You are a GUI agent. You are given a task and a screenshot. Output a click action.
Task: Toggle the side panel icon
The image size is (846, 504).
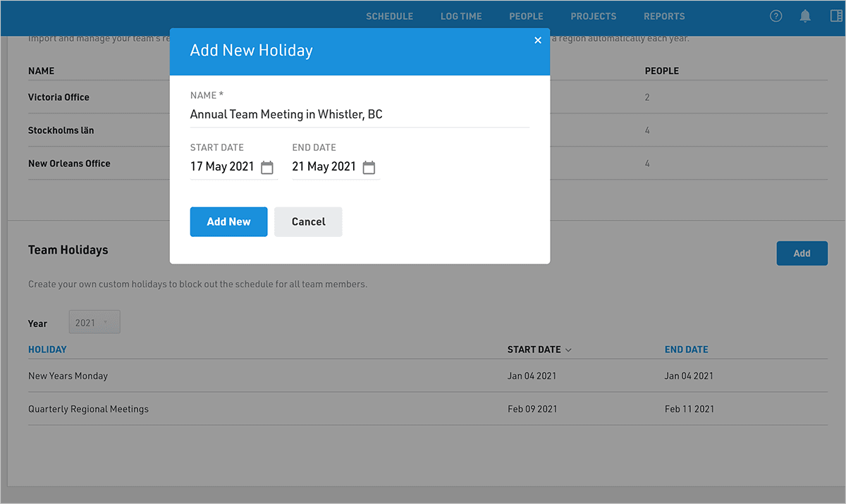pos(836,16)
